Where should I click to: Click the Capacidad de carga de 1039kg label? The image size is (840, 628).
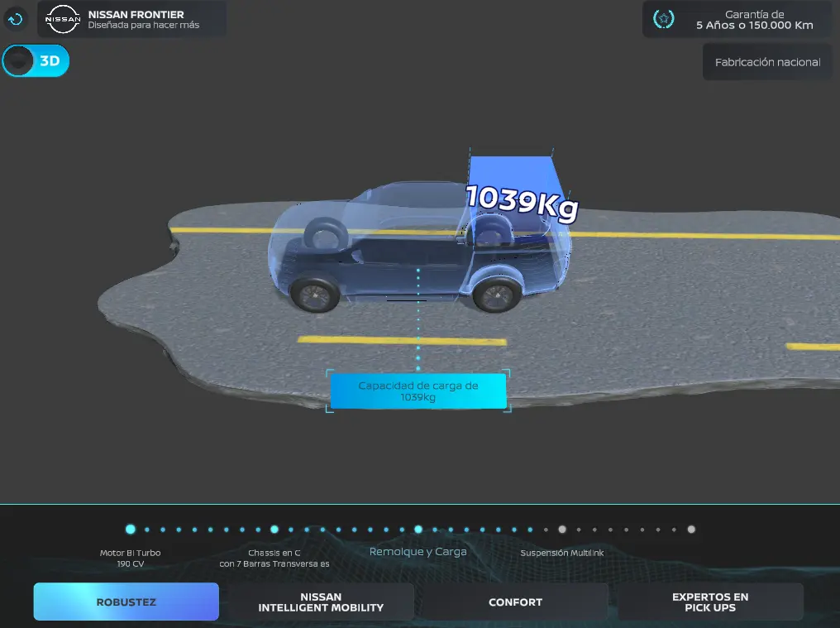pyautogui.click(x=418, y=391)
